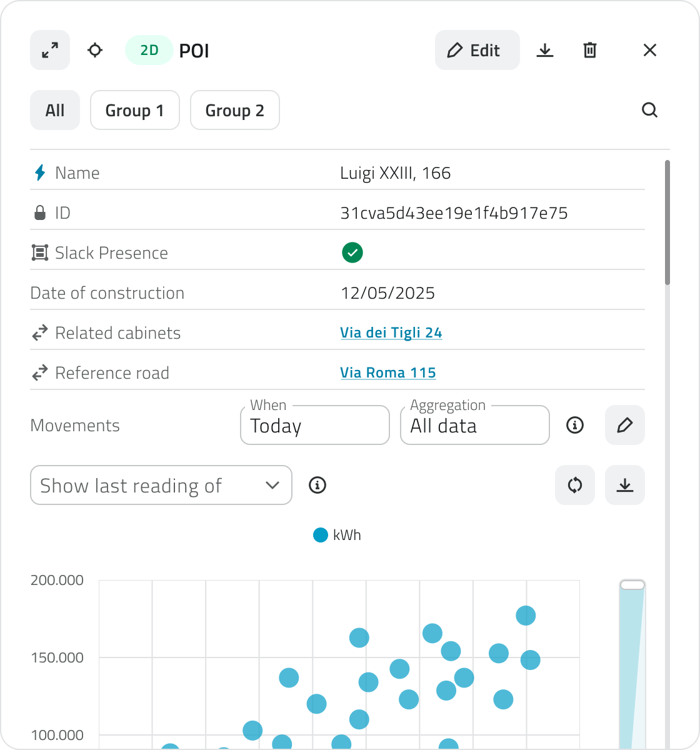Switch to the Group 2 tab

(x=235, y=111)
